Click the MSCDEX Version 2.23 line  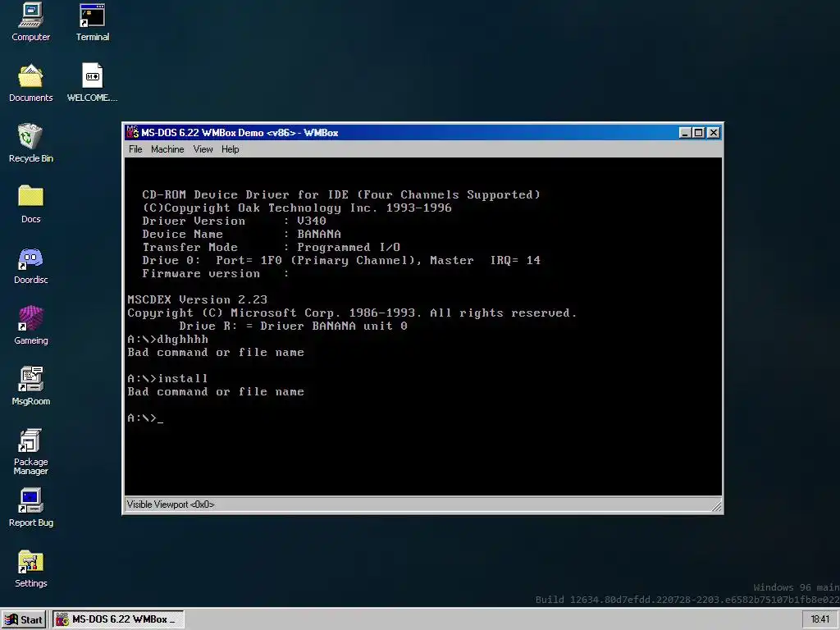197,300
